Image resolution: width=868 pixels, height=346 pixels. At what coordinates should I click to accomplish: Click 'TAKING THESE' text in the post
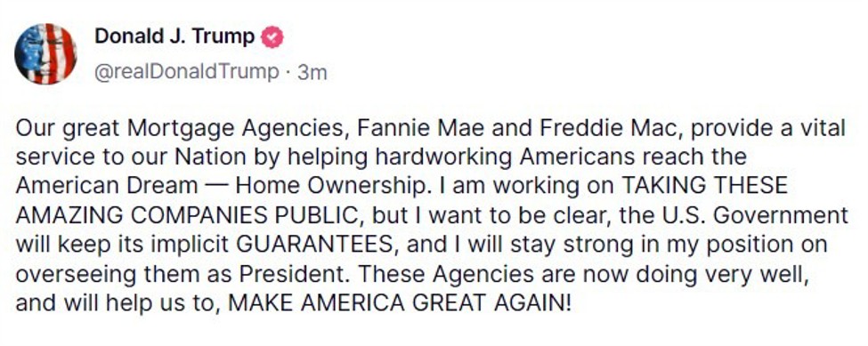(705, 186)
